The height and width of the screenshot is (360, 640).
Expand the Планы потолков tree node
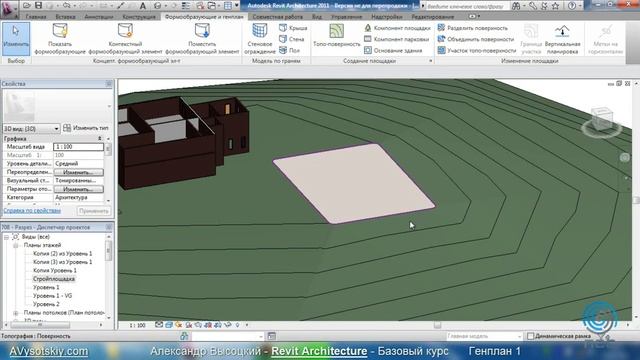[x=16, y=313]
